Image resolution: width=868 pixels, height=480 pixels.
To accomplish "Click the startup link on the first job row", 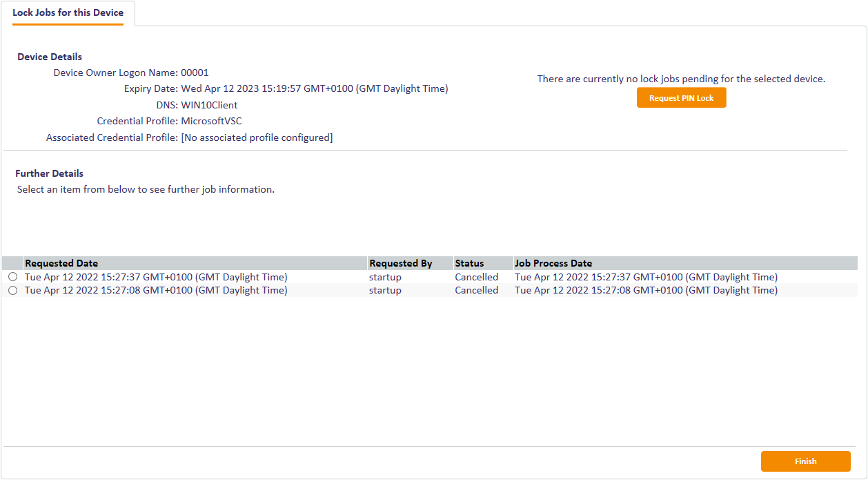I will point(384,276).
